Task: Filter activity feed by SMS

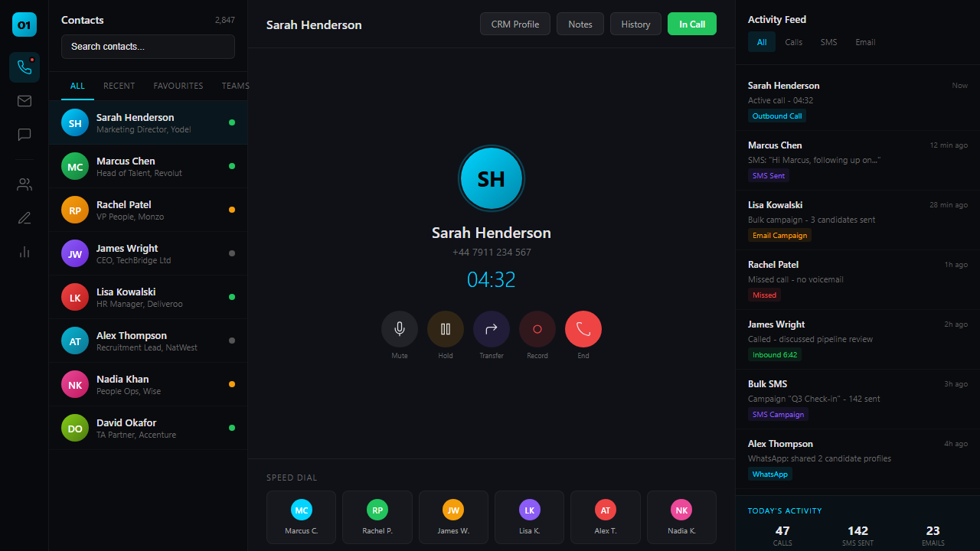Action: pyautogui.click(x=829, y=42)
